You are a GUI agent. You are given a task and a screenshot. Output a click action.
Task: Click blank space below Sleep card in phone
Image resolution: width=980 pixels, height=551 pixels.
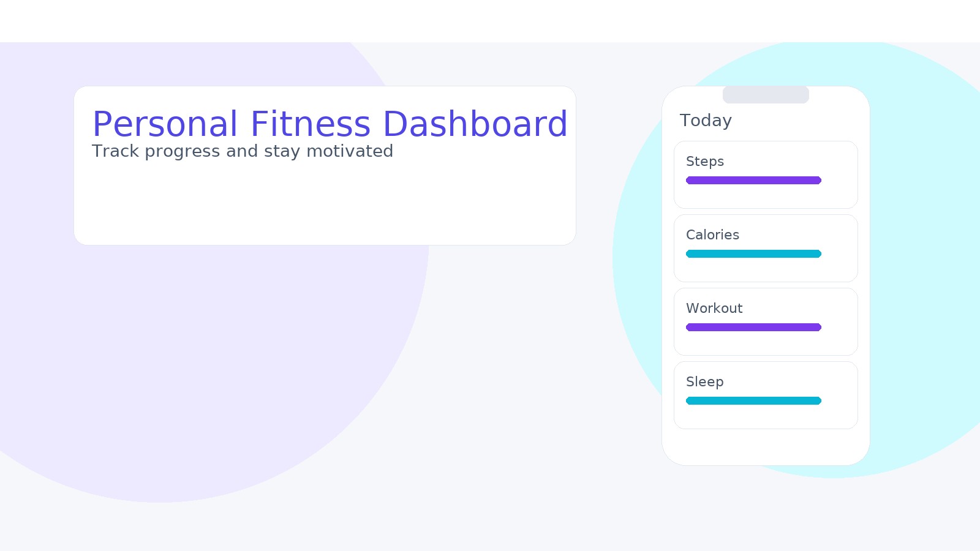pyautogui.click(x=766, y=447)
